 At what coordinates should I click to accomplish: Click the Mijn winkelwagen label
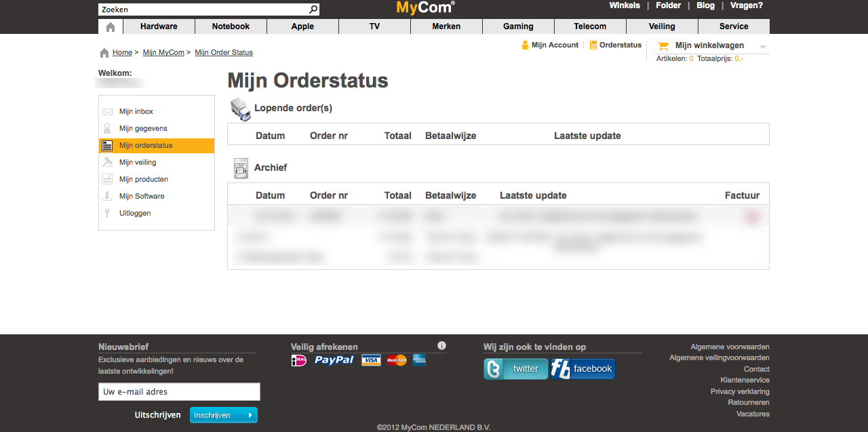709,45
